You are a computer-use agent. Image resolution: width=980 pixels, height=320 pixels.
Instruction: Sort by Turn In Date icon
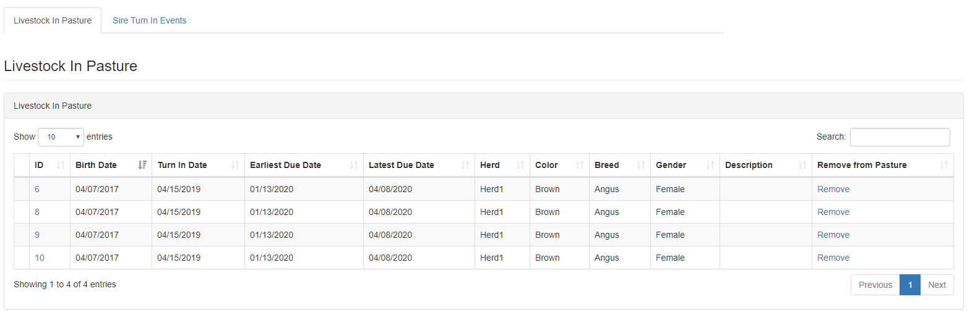coord(235,165)
